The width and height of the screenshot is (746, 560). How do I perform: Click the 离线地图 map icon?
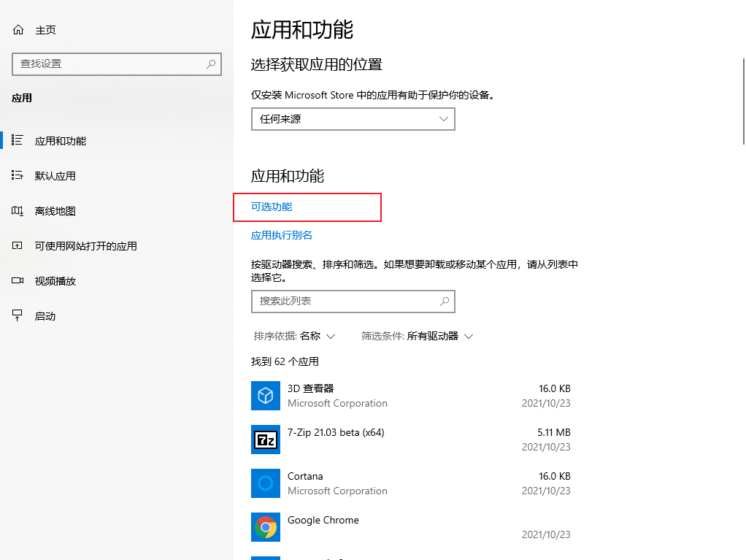click(17, 211)
